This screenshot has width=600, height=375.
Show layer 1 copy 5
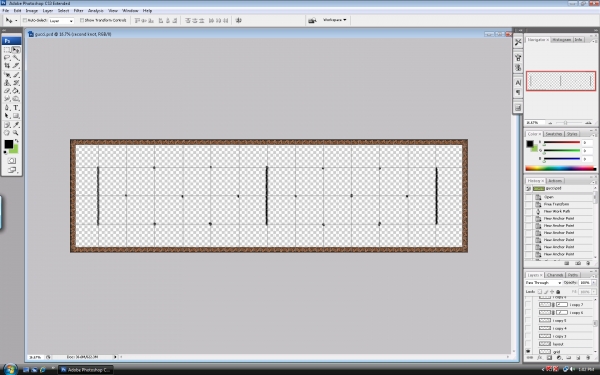click(528, 320)
